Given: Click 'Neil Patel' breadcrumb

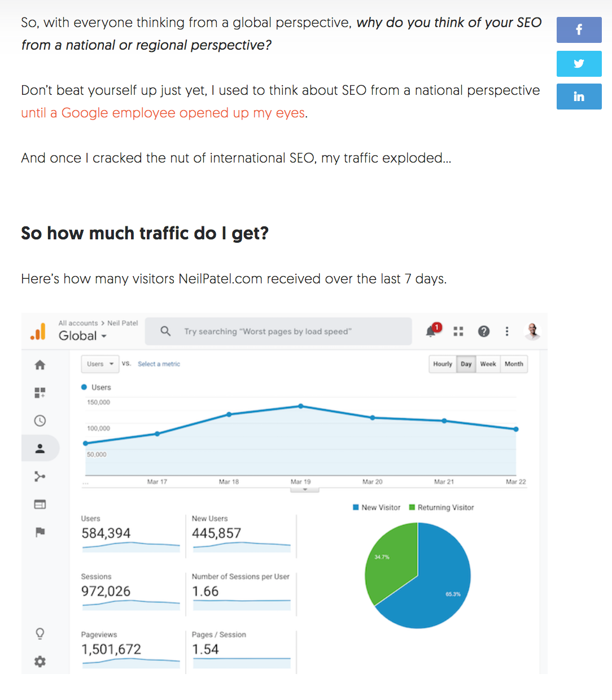Looking at the screenshot, I should 123,323.
